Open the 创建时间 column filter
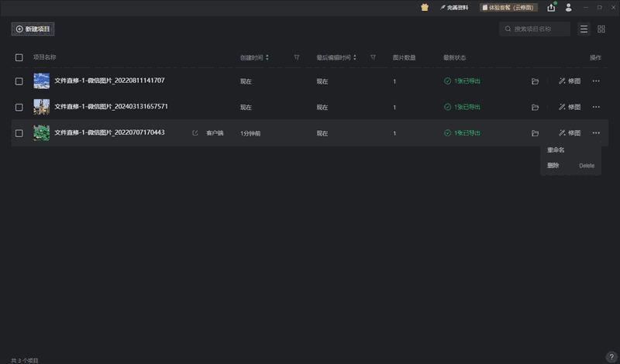 click(297, 57)
